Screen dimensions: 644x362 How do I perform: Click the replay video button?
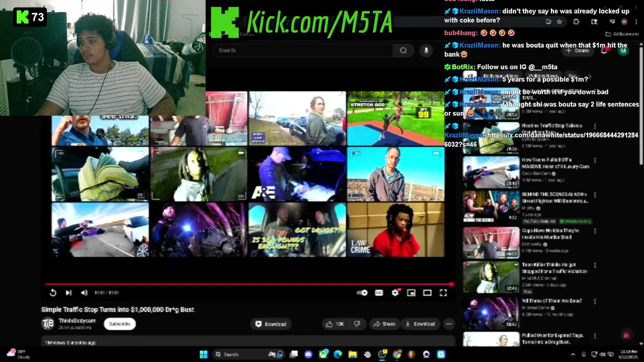click(x=53, y=293)
